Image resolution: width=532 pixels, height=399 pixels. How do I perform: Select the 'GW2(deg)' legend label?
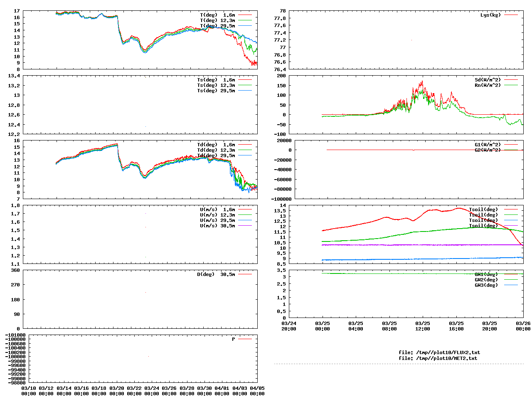tap(486, 280)
